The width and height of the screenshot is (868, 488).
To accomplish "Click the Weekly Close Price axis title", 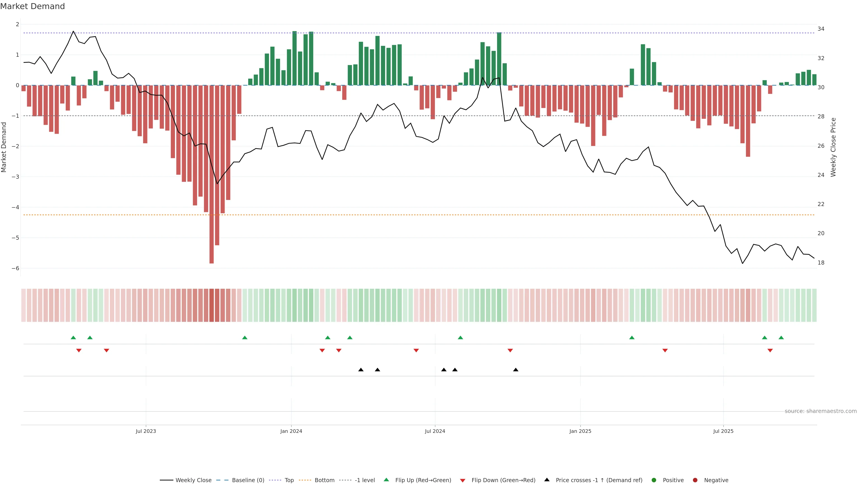I will coord(833,147).
